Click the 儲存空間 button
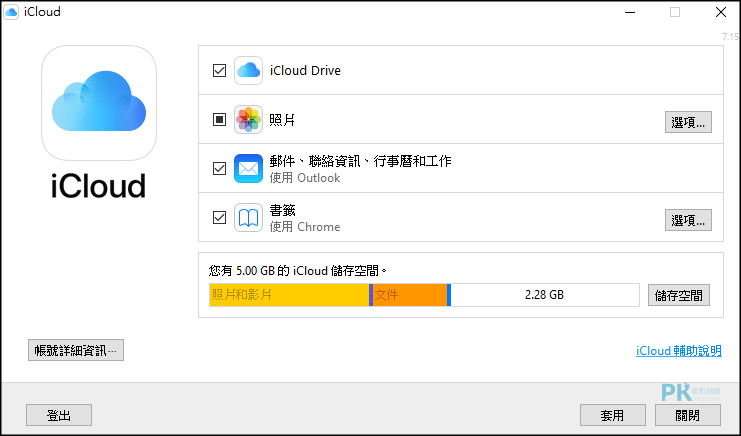741x436 pixels. (679, 295)
